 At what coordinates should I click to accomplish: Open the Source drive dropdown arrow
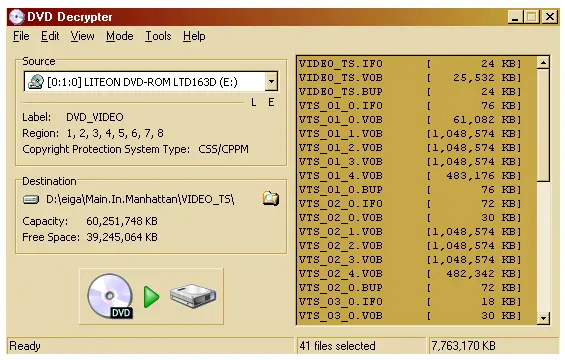[271, 81]
